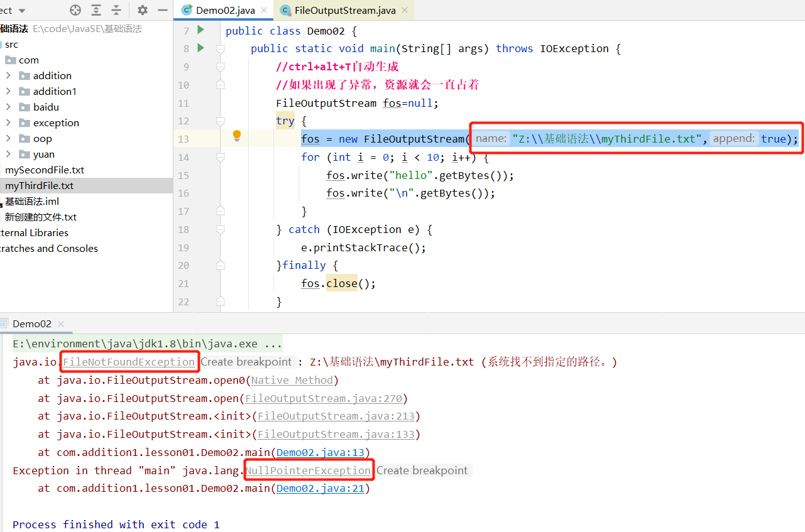This screenshot has width=805, height=532.
Task: Click the Expand All icon in project toolbar
Action: click(96, 10)
